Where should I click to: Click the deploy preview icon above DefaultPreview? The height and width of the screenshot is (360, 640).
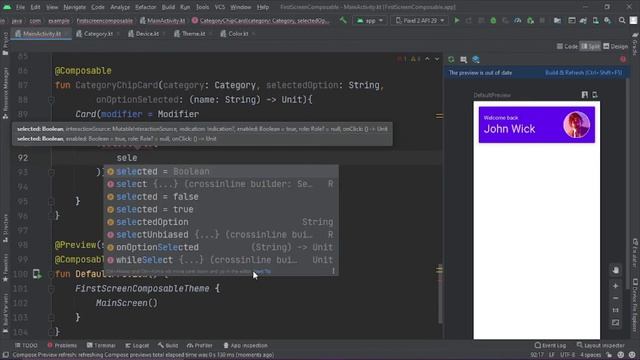(595, 95)
